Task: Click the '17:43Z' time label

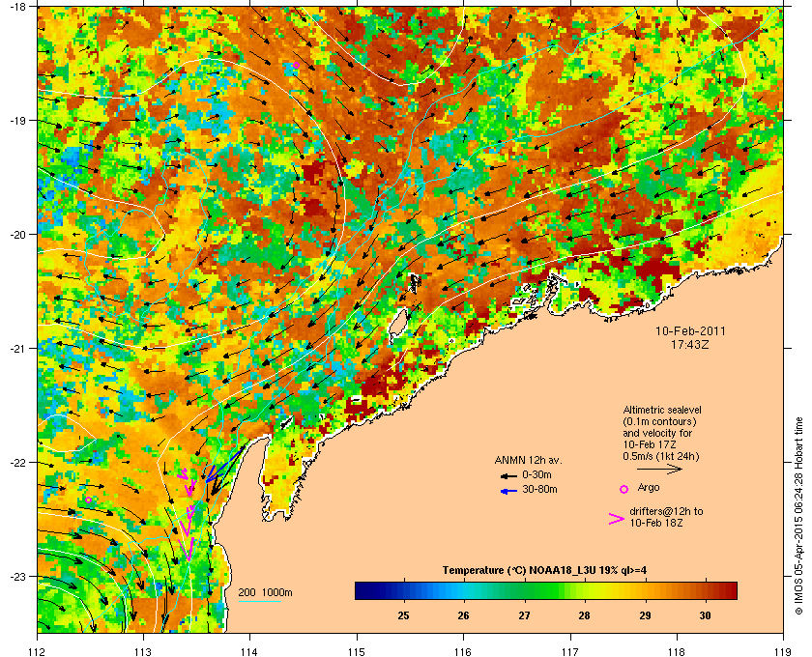Action: 690,344
